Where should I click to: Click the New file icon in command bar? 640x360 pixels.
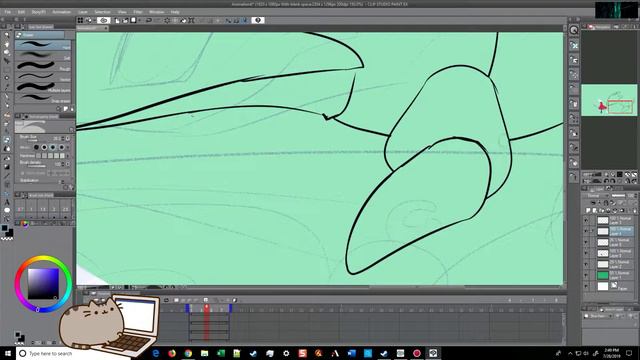pos(117,20)
